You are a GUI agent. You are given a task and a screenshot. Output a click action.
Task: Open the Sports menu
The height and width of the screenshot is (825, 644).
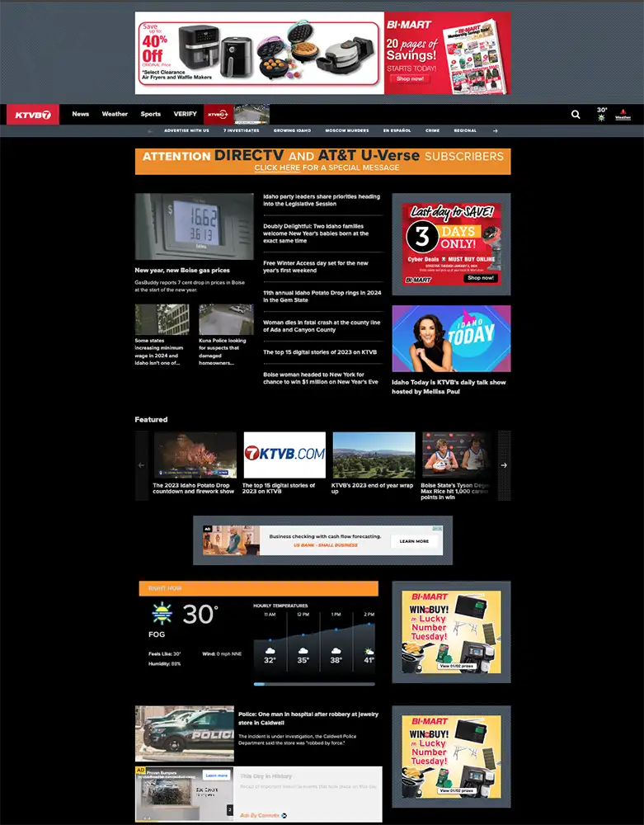pyautogui.click(x=150, y=114)
